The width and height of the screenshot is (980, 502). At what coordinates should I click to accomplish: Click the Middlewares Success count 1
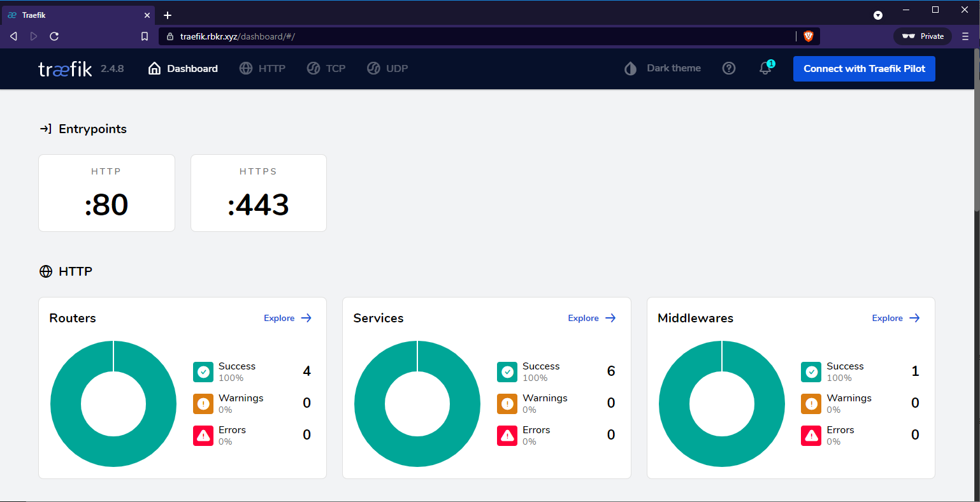[916, 371]
